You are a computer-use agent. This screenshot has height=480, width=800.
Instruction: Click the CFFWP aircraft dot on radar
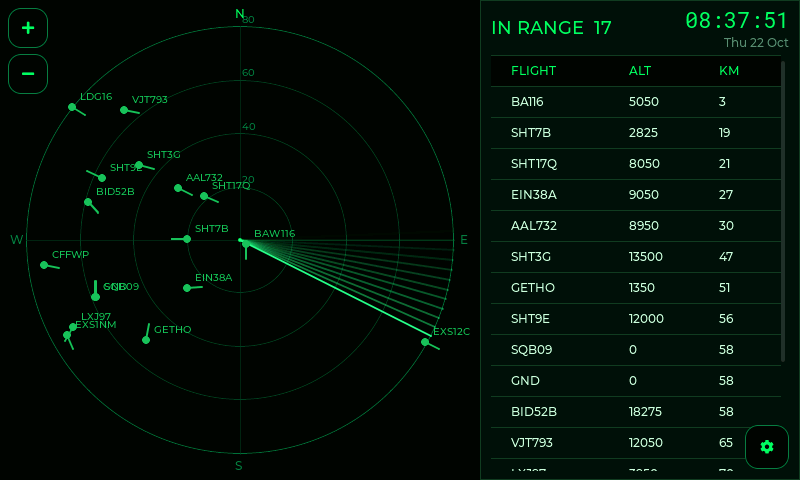44,265
